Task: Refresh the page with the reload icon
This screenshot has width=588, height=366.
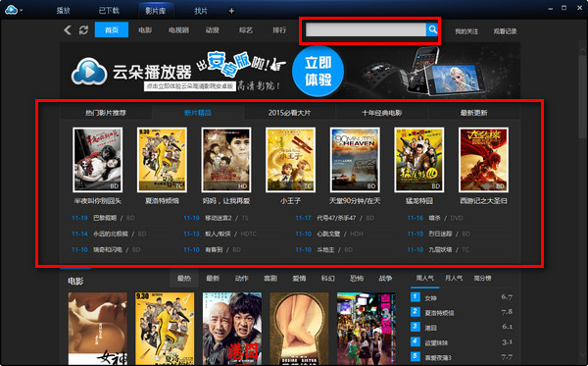Action: (83, 30)
